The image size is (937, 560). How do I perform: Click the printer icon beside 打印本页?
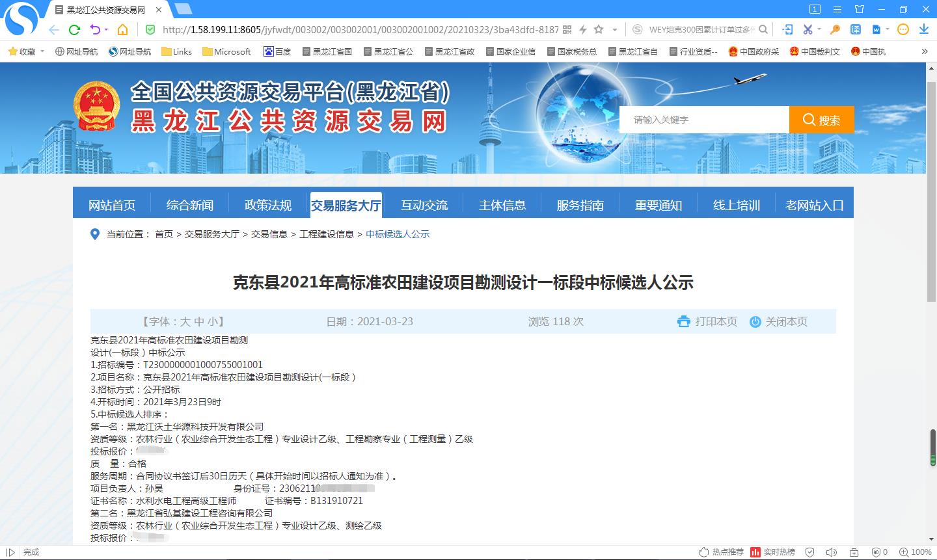tap(683, 321)
